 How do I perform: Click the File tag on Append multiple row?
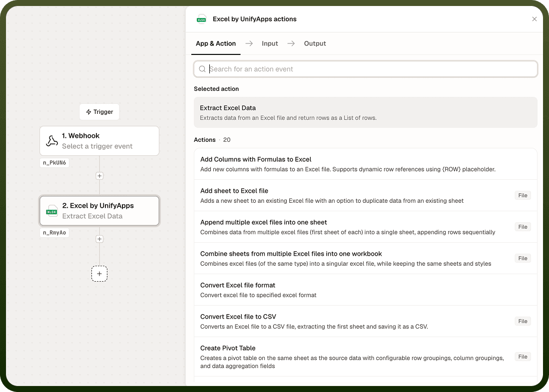523,227
